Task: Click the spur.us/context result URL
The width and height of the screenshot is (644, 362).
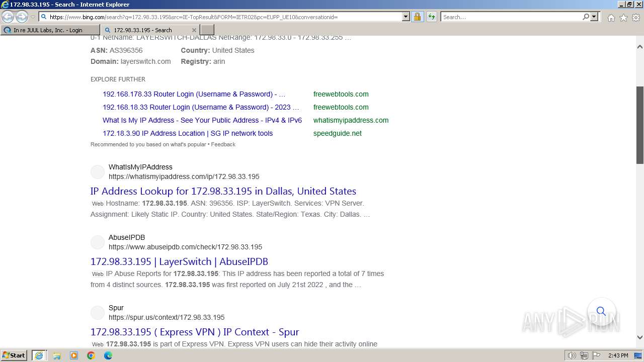Action: click(x=167, y=317)
